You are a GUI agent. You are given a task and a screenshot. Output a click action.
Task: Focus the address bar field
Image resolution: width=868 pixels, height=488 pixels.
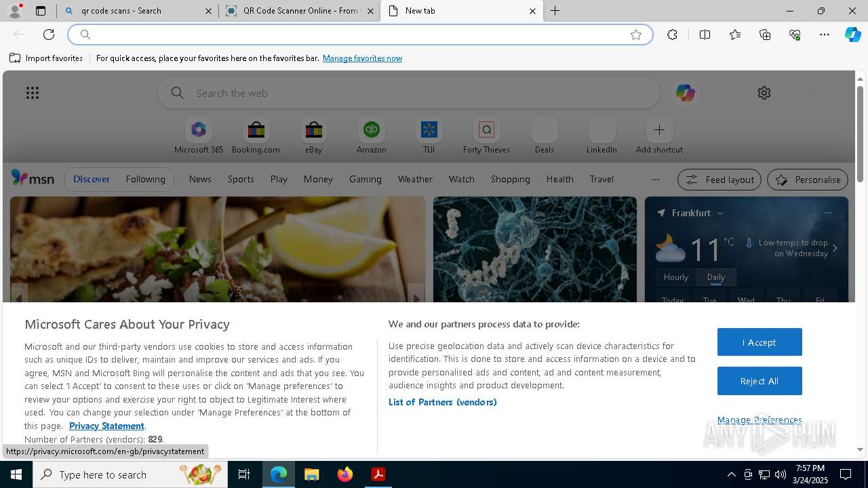pyautogui.click(x=359, y=35)
